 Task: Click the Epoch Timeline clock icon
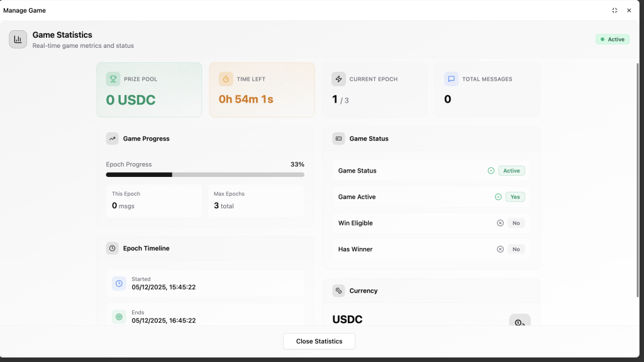coord(112,248)
